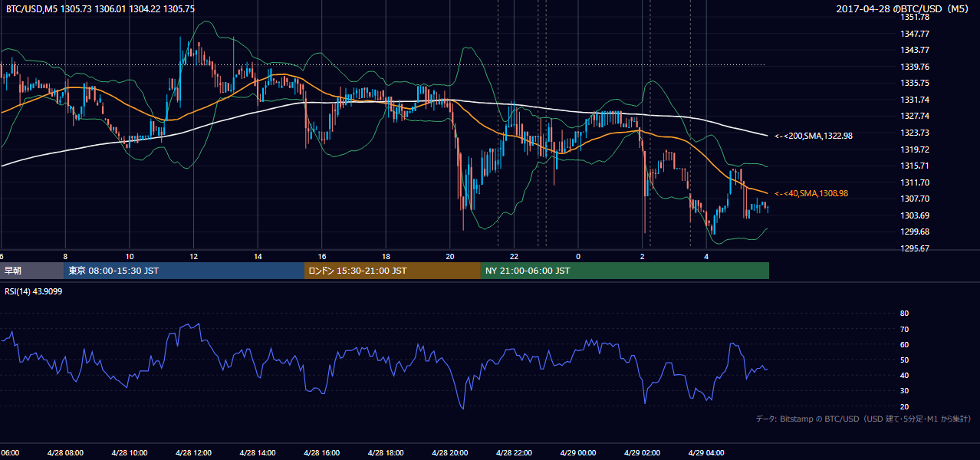Click hour label 18 on price chart axis
Screen dimensions: 980x460
point(386,257)
